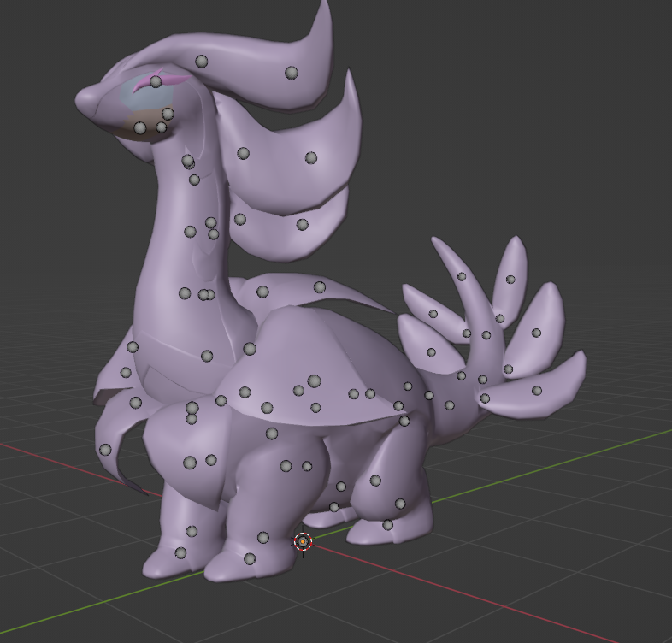Select the empty on the lowest outer tail fin

pos(537,391)
